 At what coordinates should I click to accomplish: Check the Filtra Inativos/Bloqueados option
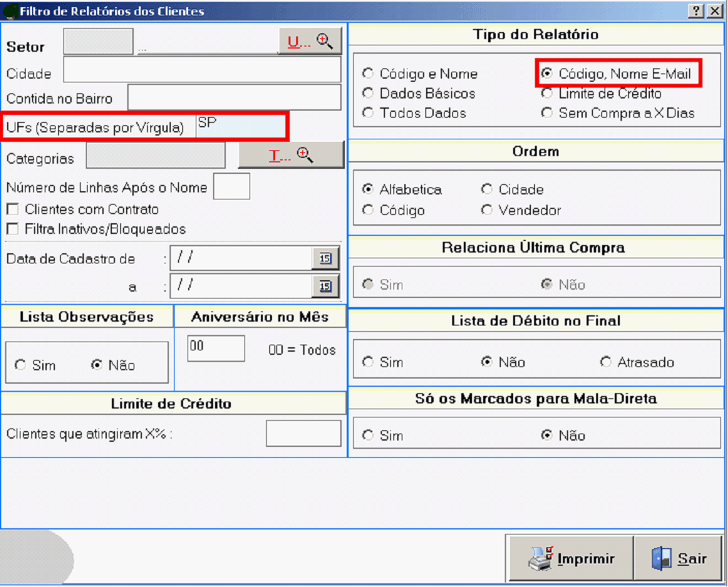point(12,229)
